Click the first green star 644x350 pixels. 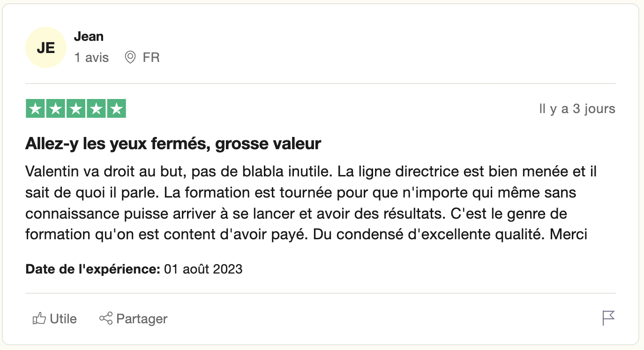35,109
